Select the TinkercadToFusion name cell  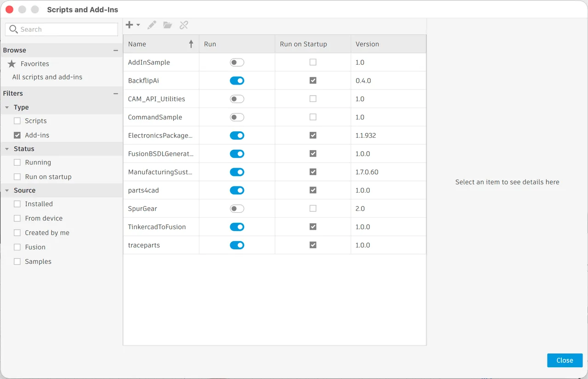(161, 227)
